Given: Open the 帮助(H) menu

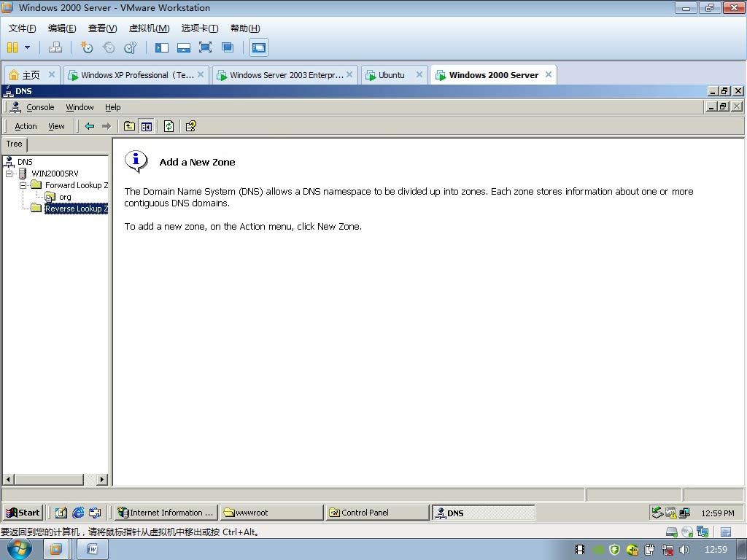Looking at the screenshot, I should tap(245, 28).
